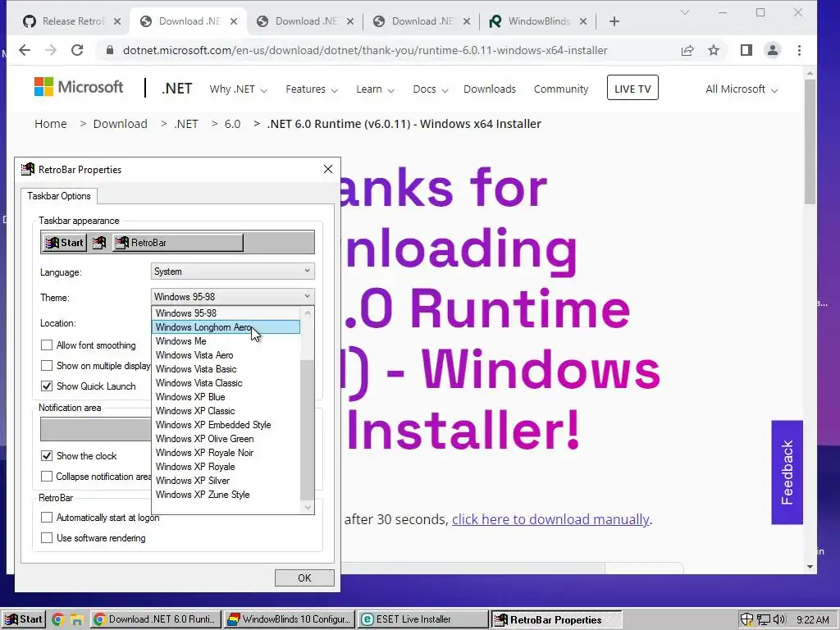840x630 pixels.
Task: Open the taskbar Start button
Action: coord(24,619)
